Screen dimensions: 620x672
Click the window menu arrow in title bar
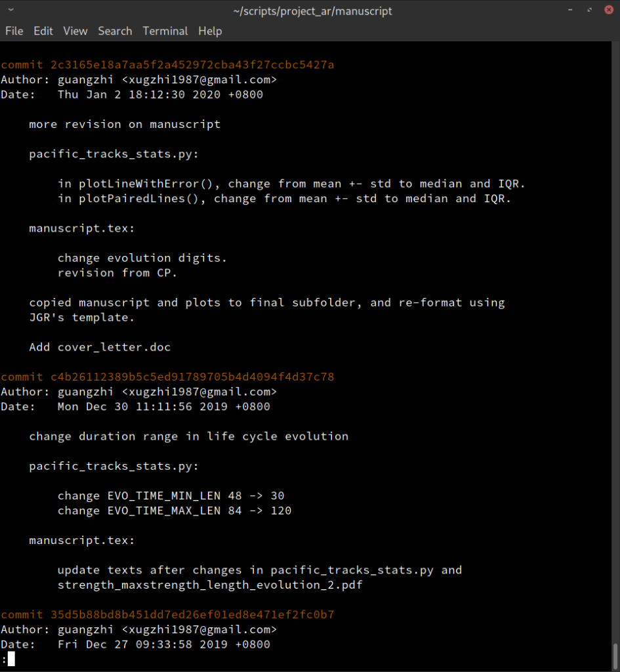coord(10,9)
